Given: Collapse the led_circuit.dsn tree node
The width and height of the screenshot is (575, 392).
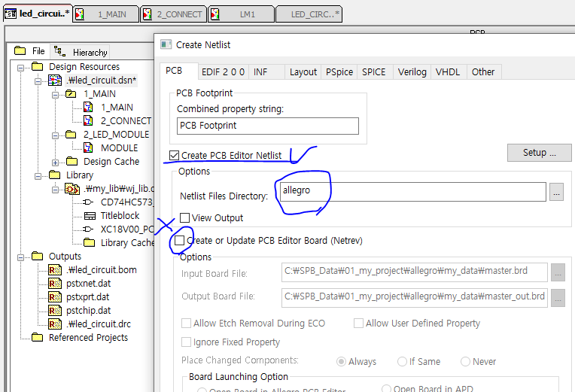Looking at the screenshot, I should 38,81.
